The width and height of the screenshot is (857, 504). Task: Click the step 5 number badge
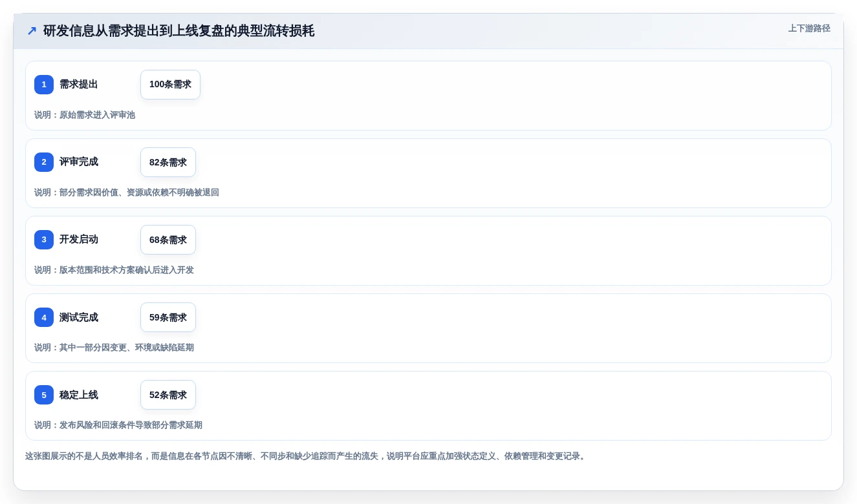click(44, 395)
